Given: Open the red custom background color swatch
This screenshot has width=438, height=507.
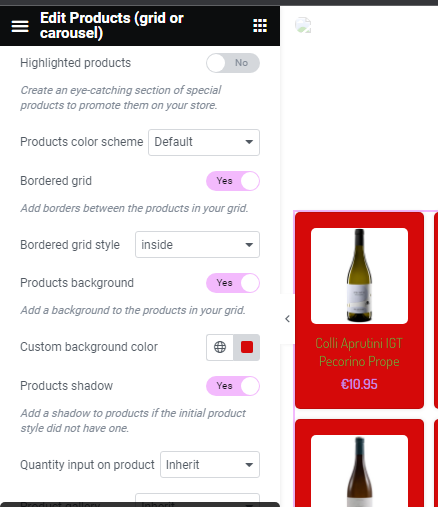Looking at the screenshot, I should (x=247, y=347).
